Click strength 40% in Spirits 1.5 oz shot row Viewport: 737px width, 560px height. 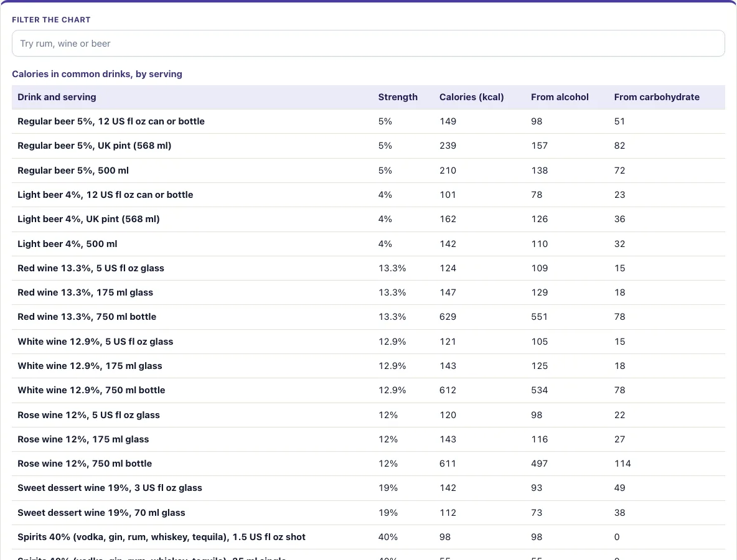(388, 537)
